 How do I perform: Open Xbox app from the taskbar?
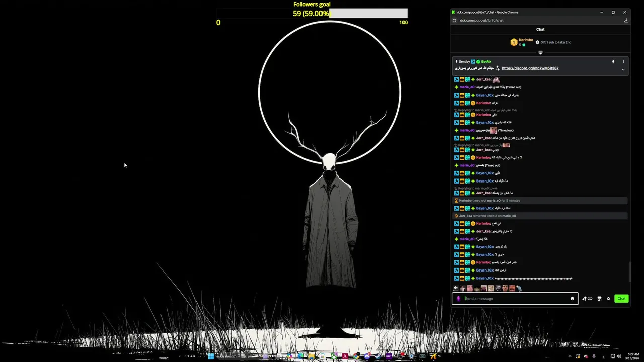pyautogui.click(x=334, y=356)
